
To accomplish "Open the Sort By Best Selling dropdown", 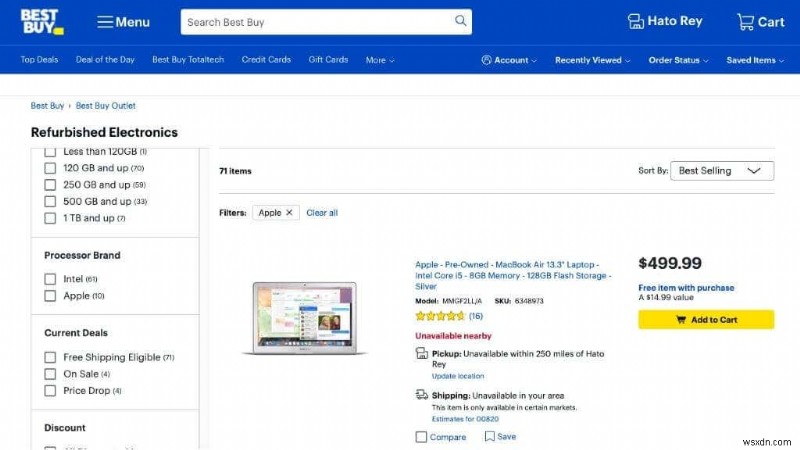I will click(722, 171).
